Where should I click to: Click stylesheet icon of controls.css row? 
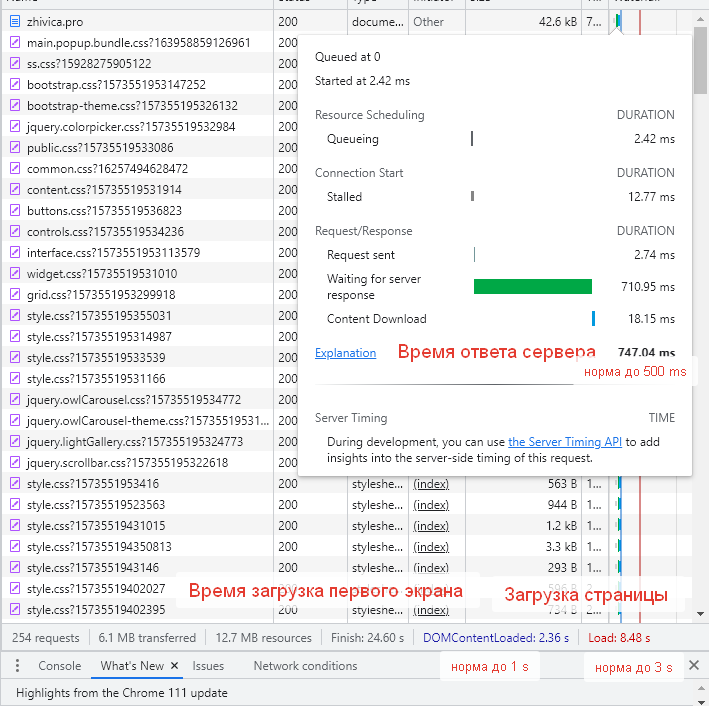pos(15,232)
